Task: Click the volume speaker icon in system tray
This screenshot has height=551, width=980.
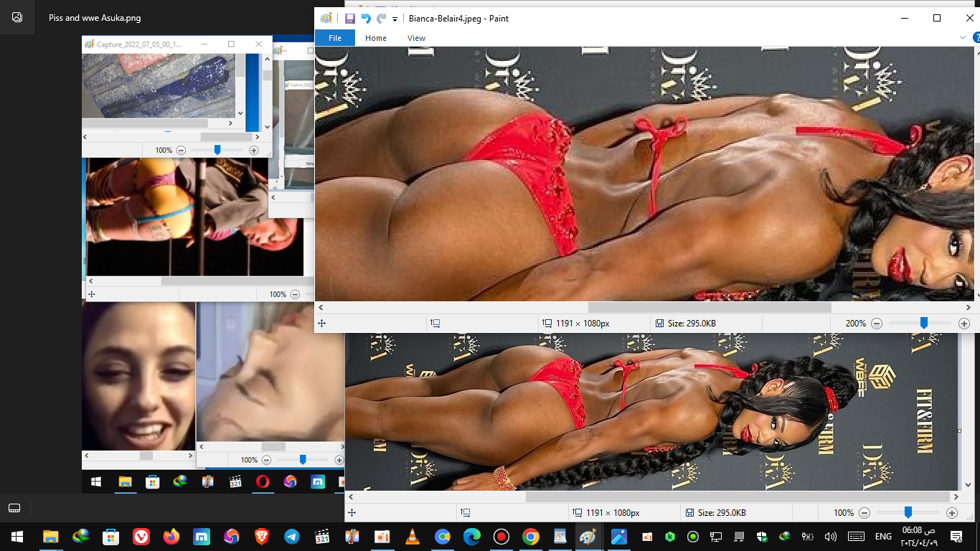Action: click(831, 537)
